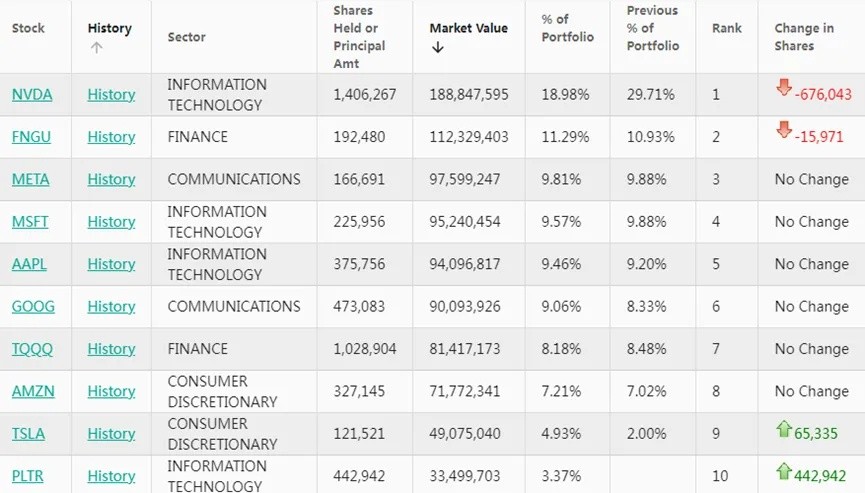The image size is (865, 493).
Task: Open the MSFT ticker link
Action: point(30,222)
